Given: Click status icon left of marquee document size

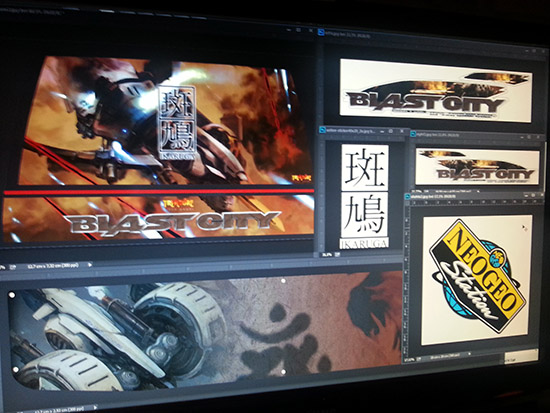Looking at the screenshot, I should point(13,267).
